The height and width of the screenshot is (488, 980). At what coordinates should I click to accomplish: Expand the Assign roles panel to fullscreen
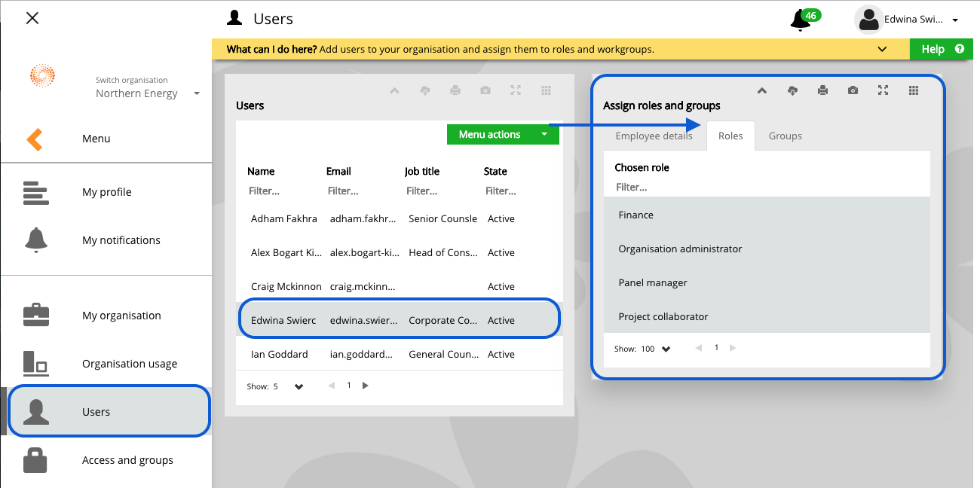point(883,90)
